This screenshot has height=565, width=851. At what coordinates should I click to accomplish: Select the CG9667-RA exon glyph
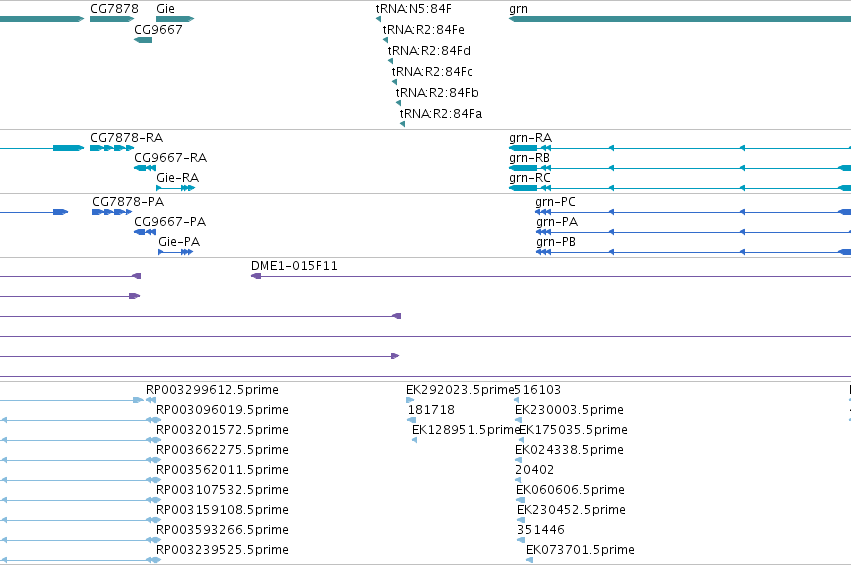point(145,168)
